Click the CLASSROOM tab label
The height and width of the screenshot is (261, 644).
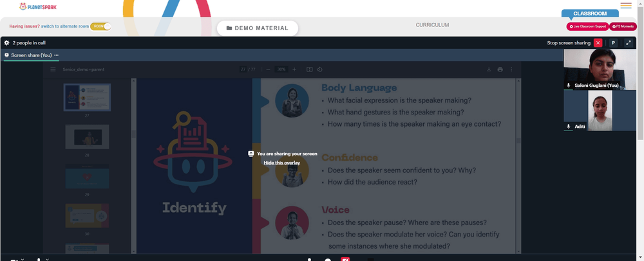(x=590, y=14)
